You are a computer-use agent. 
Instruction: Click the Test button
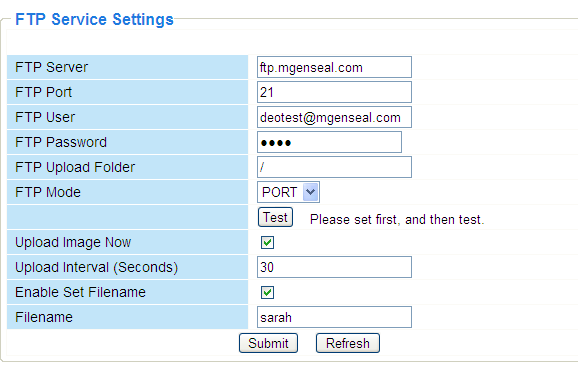coord(275,217)
